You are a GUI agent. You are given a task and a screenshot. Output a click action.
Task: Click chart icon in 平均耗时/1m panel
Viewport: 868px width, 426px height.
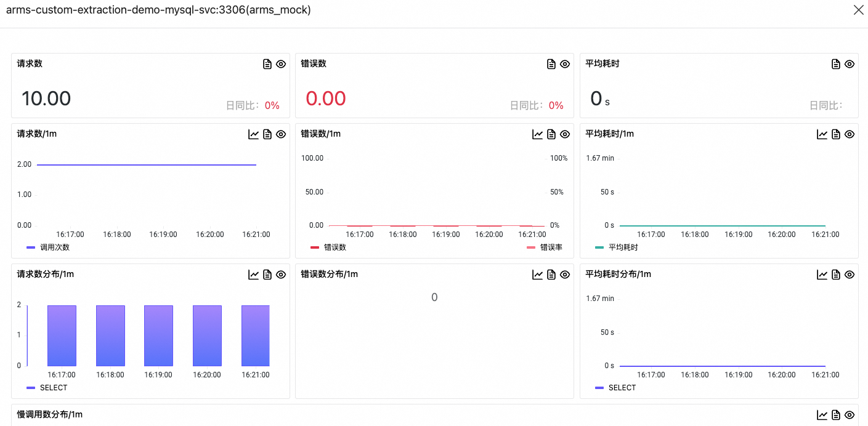pyautogui.click(x=822, y=134)
